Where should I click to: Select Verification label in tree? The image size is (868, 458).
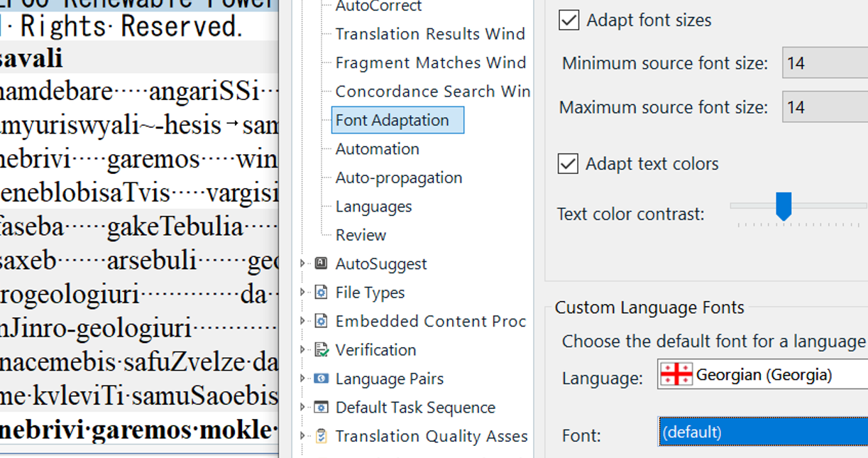[x=375, y=350]
